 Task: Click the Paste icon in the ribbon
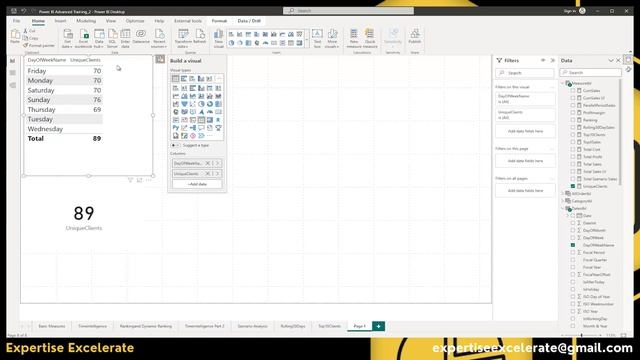click(x=15, y=35)
